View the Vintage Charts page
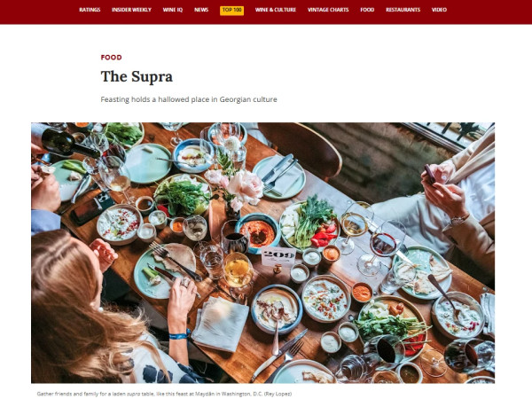The height and width of the screenshot is (399, 532). 328,10
